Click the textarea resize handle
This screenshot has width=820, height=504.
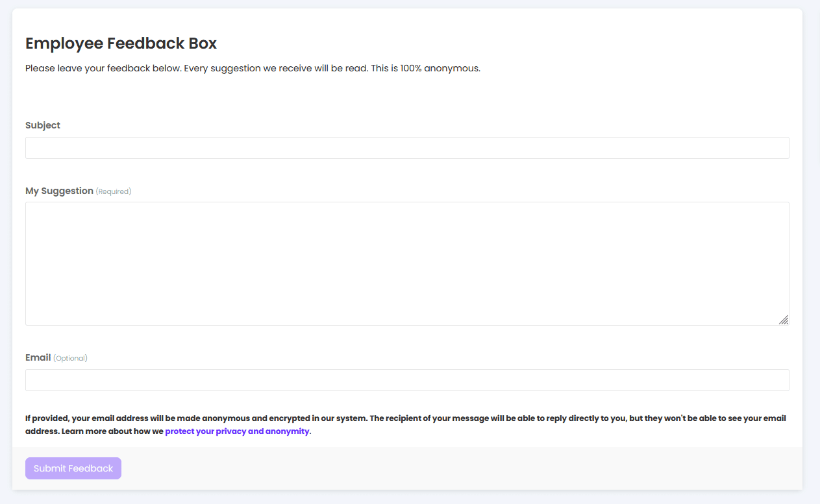click(x=784, y=320)
